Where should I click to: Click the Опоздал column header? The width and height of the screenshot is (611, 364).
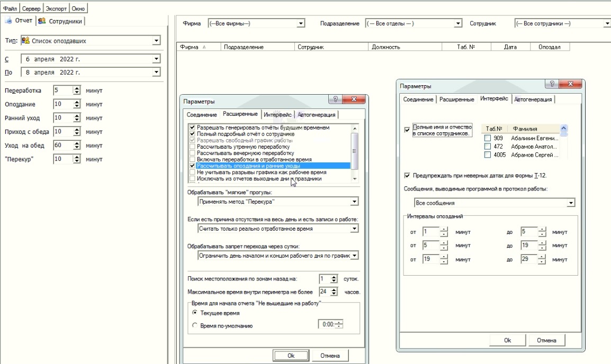tap(550, 47)
